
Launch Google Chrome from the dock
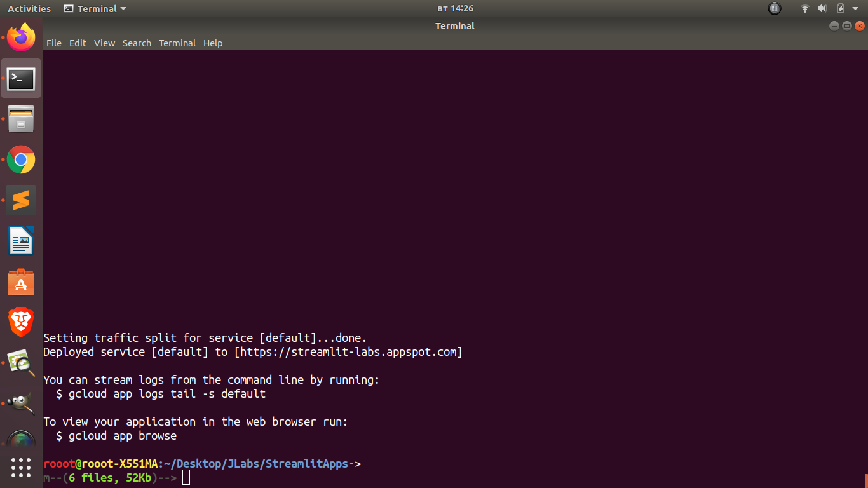pyautogui.click(x=21, y=159)
